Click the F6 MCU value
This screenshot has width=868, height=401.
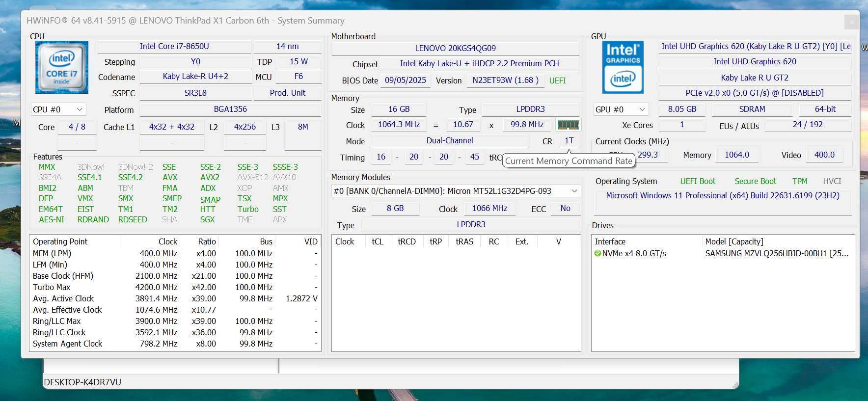(x=298, y=77)
